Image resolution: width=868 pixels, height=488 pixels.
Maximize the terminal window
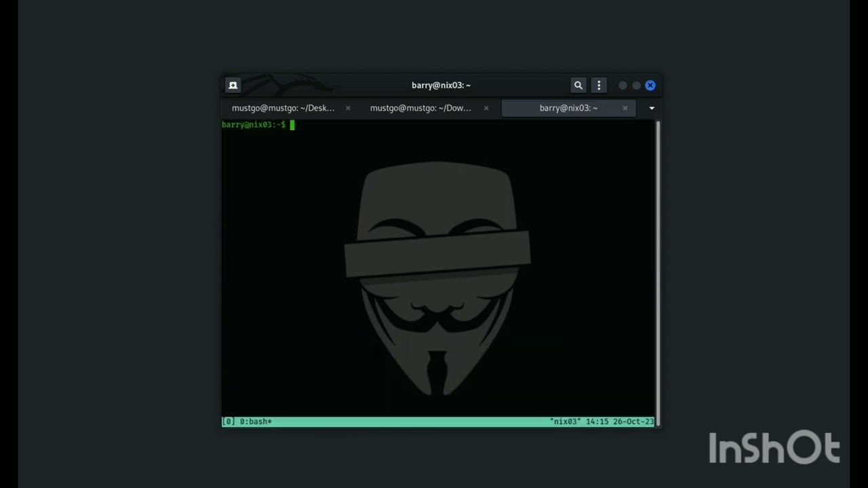tap(636, 85)
